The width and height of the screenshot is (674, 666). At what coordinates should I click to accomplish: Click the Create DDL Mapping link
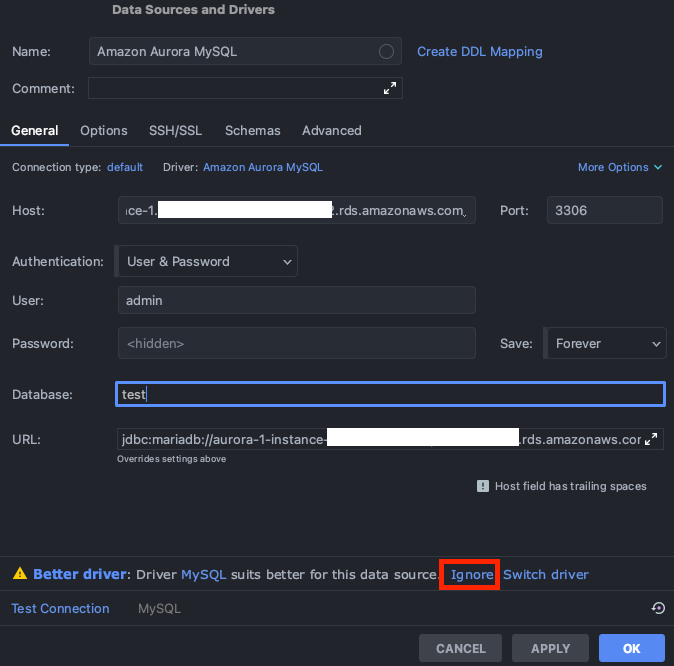click(480, 52)
